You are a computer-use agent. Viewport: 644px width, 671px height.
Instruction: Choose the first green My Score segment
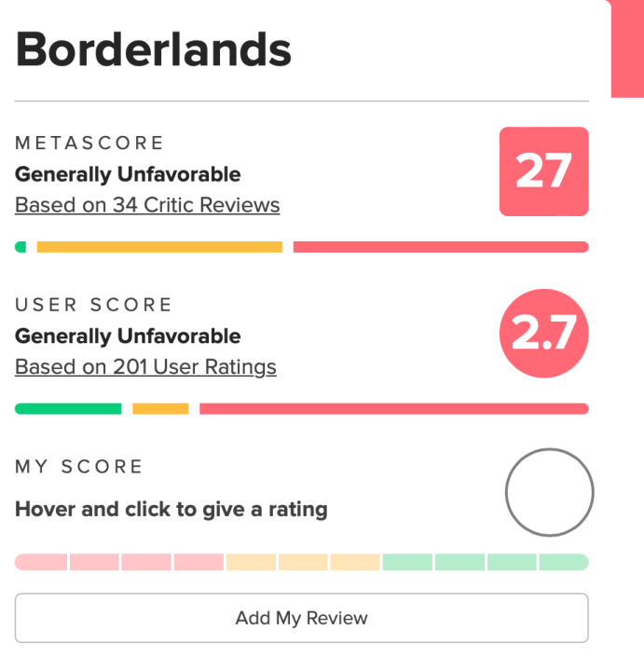(x=407, y=562)
